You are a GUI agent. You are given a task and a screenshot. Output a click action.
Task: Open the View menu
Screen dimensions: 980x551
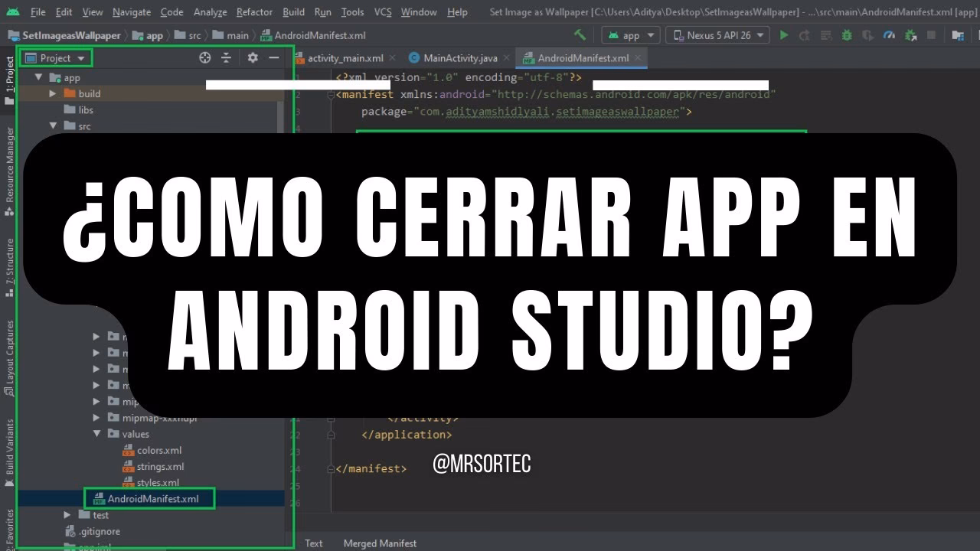click(92, 11)
